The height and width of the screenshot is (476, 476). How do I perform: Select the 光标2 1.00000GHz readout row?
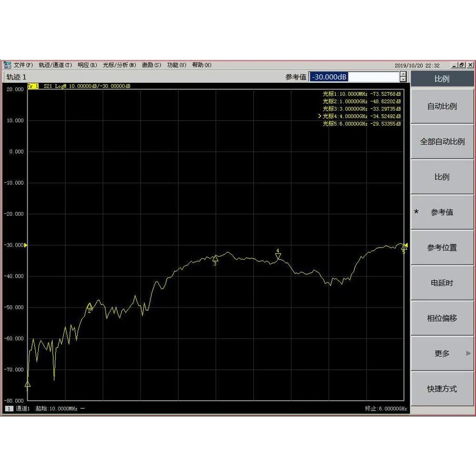[362, 101]
